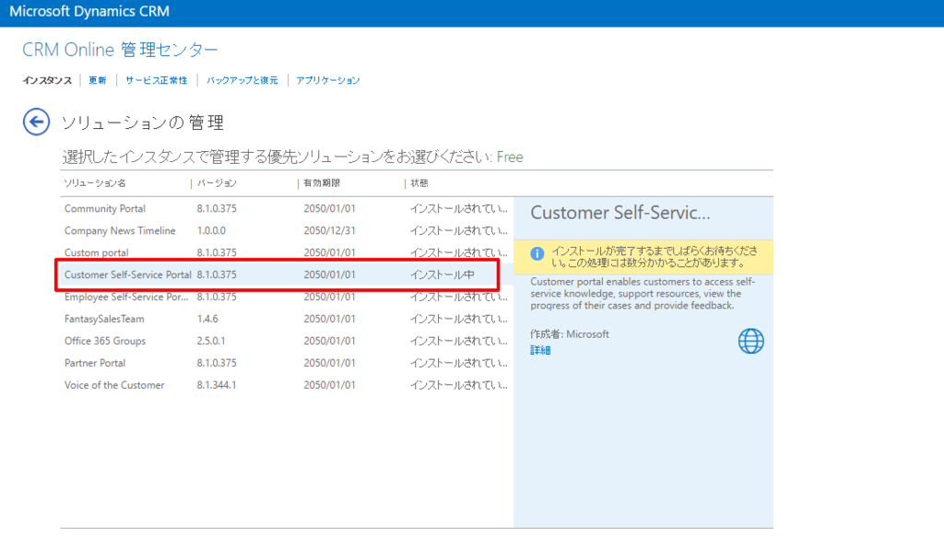This screenshot has height=560, width=944.
Task: Select the Company News Timeline row
Action: pyautogui.click(x=287, y=230)
